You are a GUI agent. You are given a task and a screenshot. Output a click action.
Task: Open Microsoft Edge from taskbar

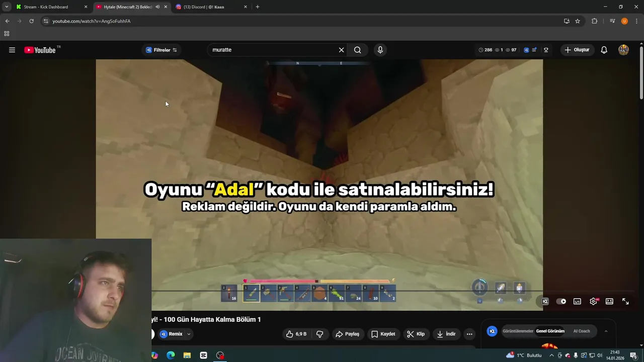(171, 355)
